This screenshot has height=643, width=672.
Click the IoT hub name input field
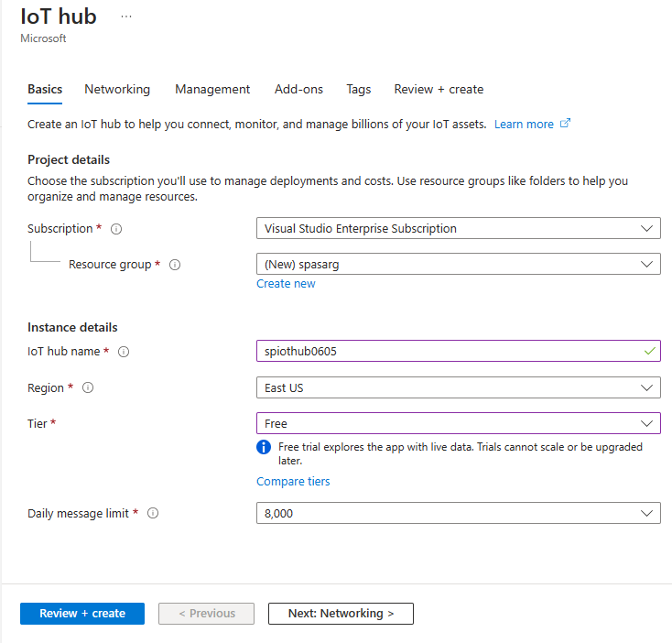tap(449, 351)
